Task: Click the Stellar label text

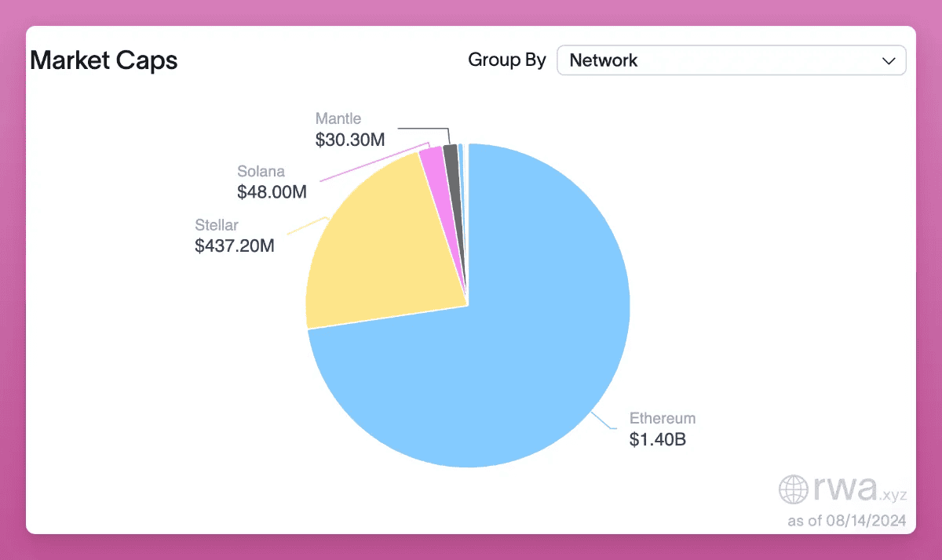Action: tap(216, 226)
